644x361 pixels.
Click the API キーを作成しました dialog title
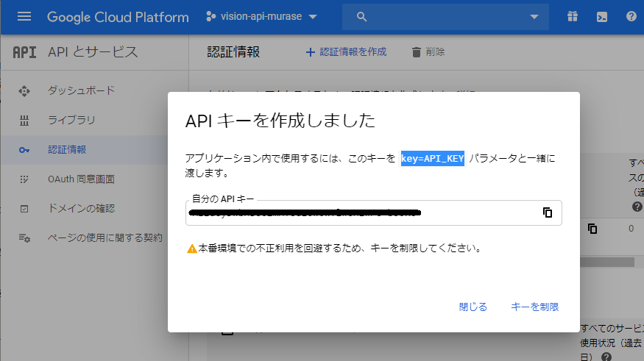click(x=280, y=121)
